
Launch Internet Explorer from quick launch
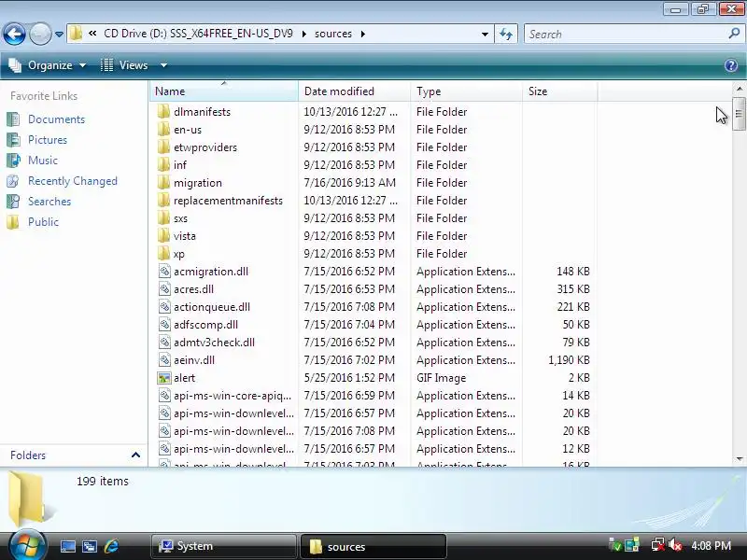(x=111, y=546)
